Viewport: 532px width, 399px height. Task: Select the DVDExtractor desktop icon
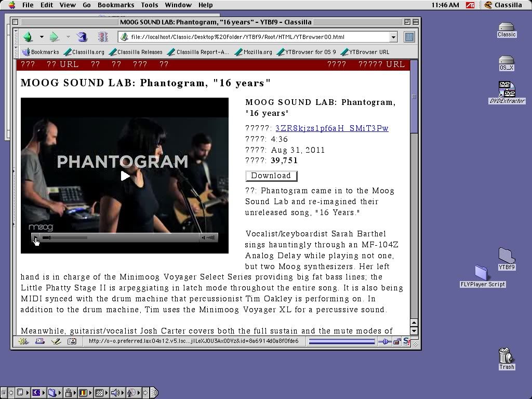pyautogui.click(x=507, y=92)
